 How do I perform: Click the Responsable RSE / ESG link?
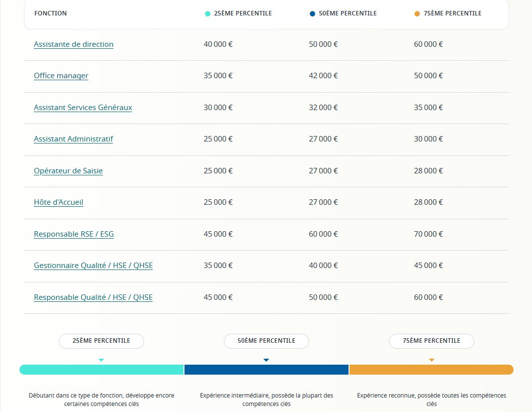(74, 234)
